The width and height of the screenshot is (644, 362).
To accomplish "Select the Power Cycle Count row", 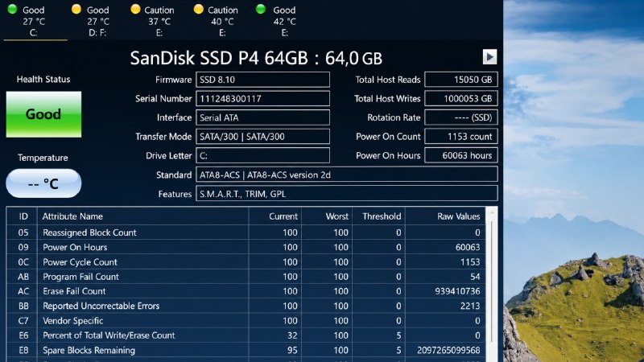I will point(246,262).
